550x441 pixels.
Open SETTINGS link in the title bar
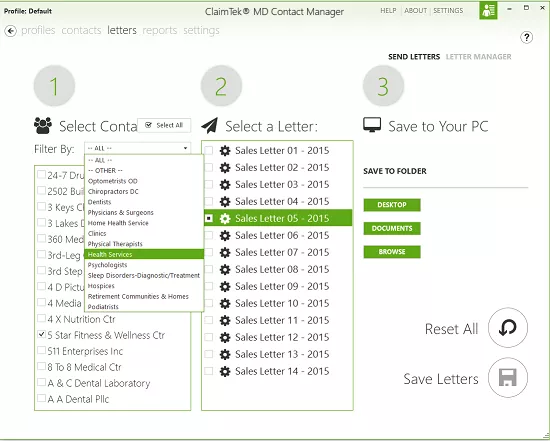point(448,11)
